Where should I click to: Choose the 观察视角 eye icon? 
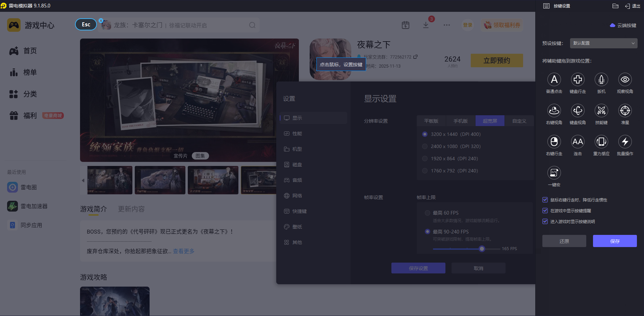[625, 80]
